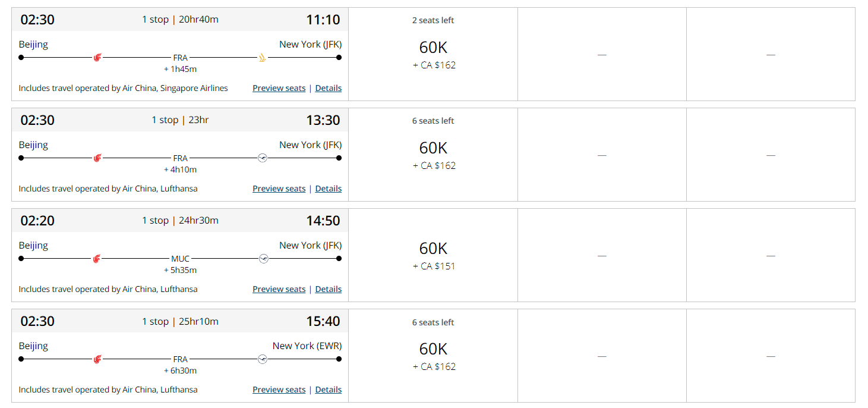Choose the 60K fare for the 15:40 arrival

point(433,356)
